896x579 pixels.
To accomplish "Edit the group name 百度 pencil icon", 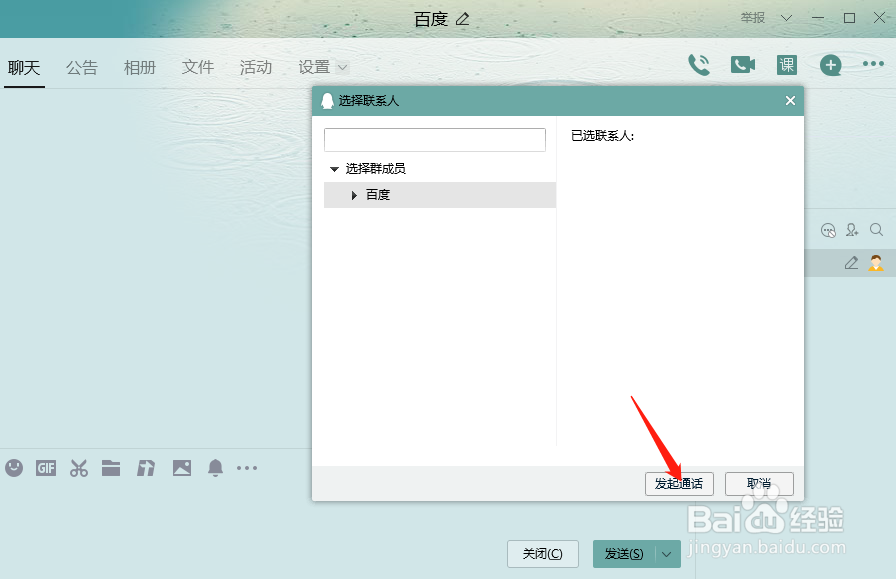I will point(462,19).
